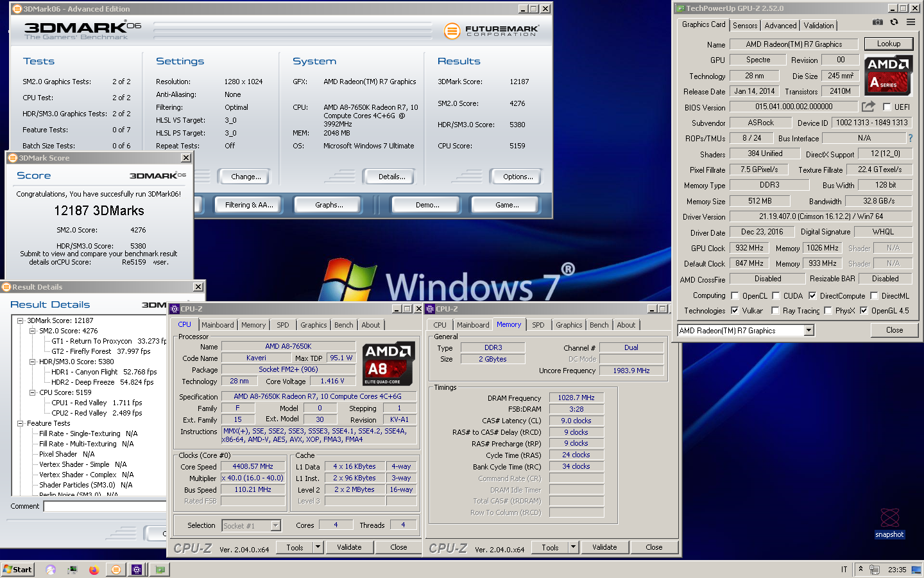Viewport: 924px width, 578px height.
Task: Open Bench tab in CPU-Z processor window
Action: 343,325
